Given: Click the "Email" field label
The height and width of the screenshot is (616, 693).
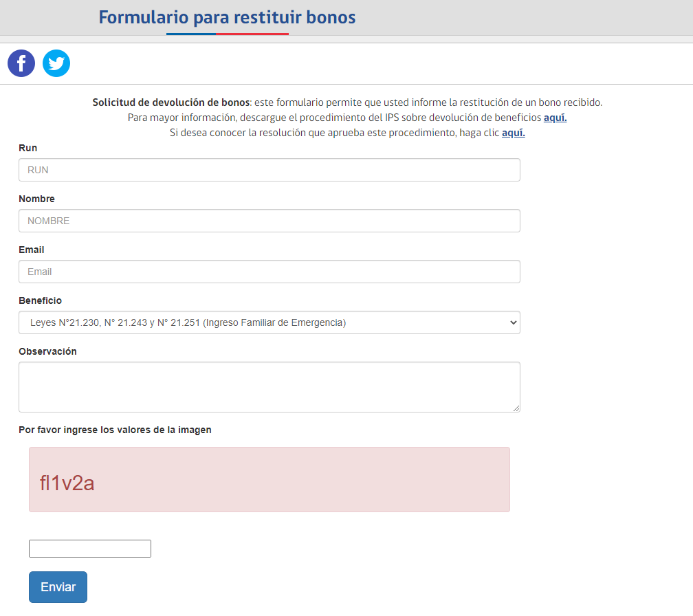Looking at the screenshot, I should pos(31,250).
